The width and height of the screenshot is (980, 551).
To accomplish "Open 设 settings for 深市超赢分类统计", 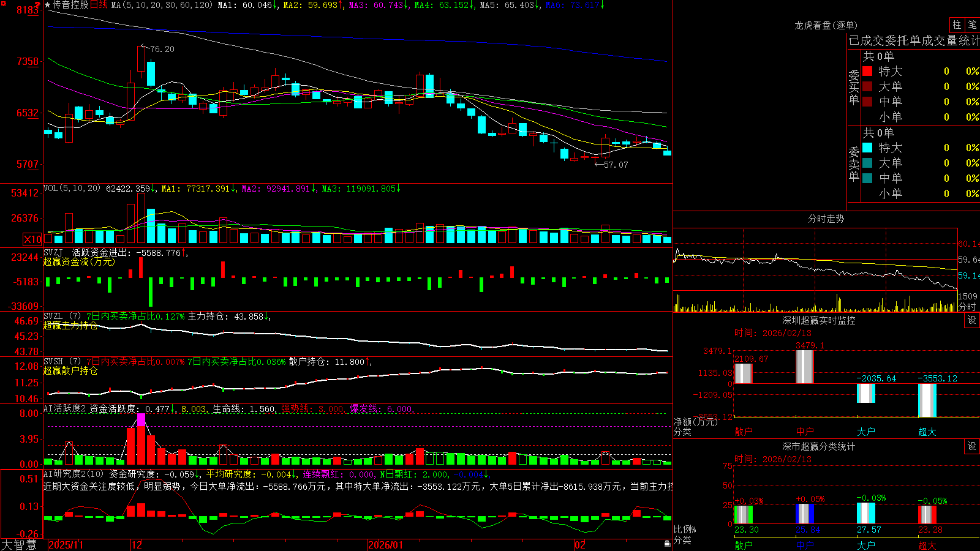I will [972, 446].
